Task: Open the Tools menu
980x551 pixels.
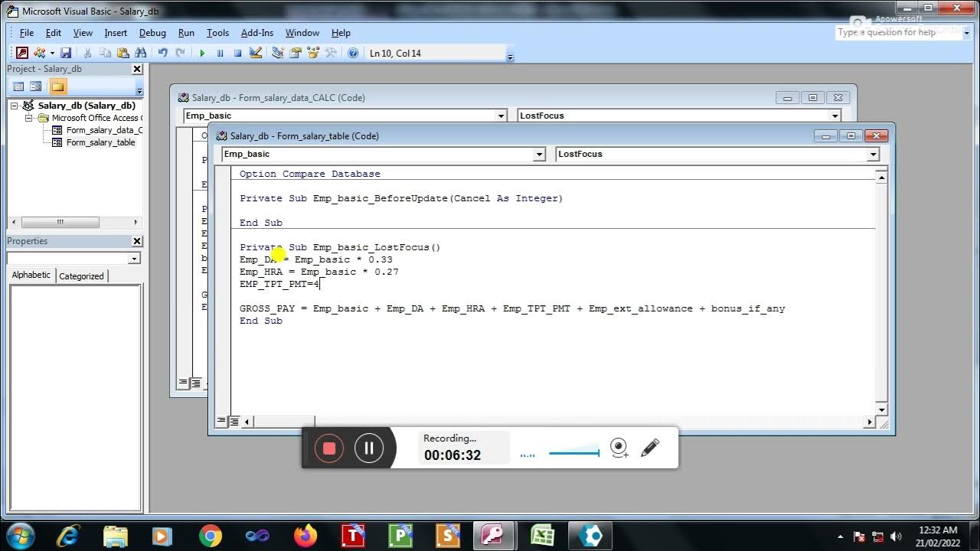Action: click(217, 33)
